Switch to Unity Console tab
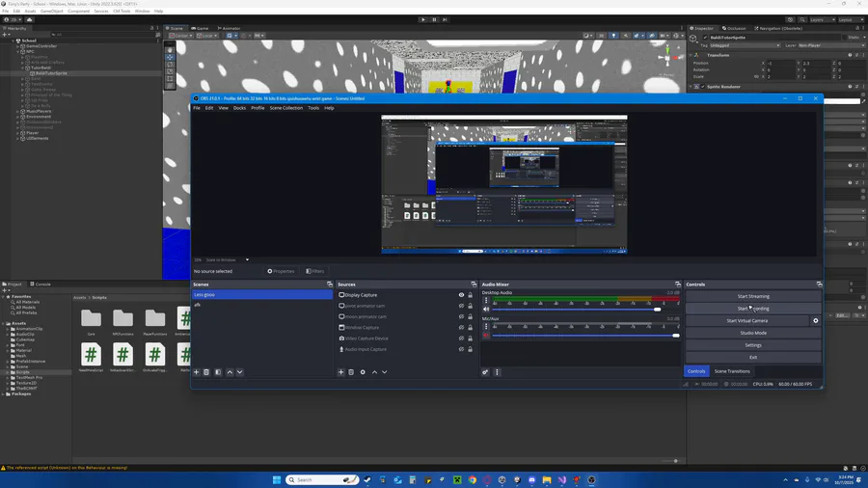868x488 pixels. pyautogui.click(x=40, y=285)
